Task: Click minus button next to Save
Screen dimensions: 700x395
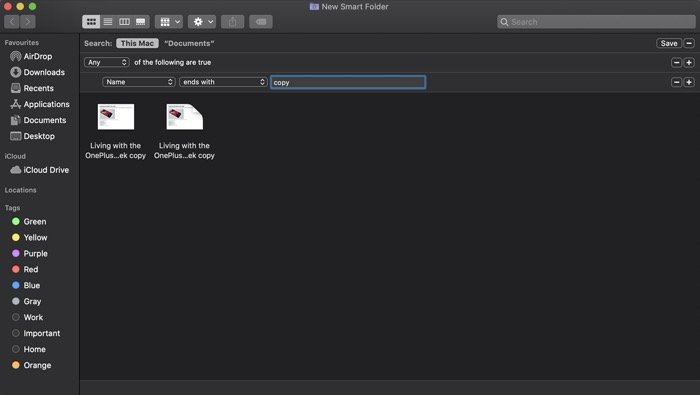Action: point(689,43)
